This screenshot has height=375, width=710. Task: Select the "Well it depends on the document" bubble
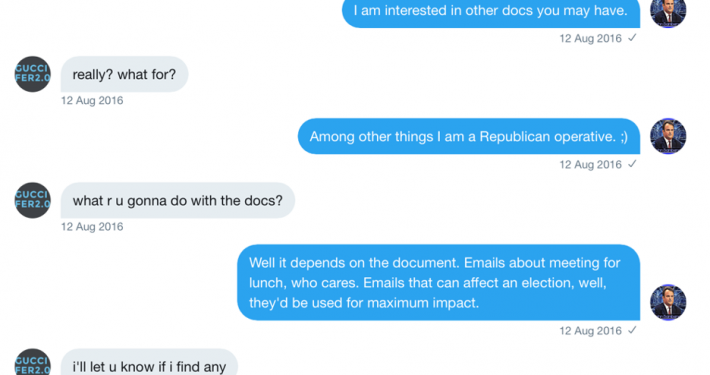[438, 283]
